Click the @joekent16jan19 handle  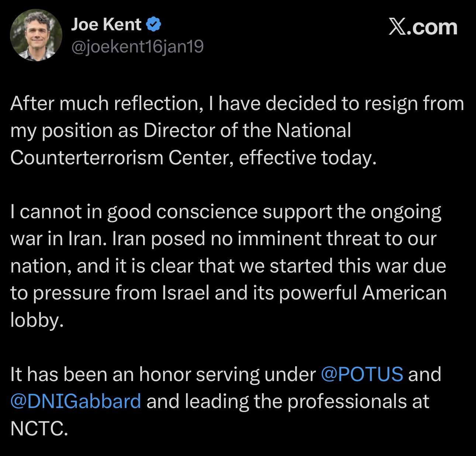point(137,47)
